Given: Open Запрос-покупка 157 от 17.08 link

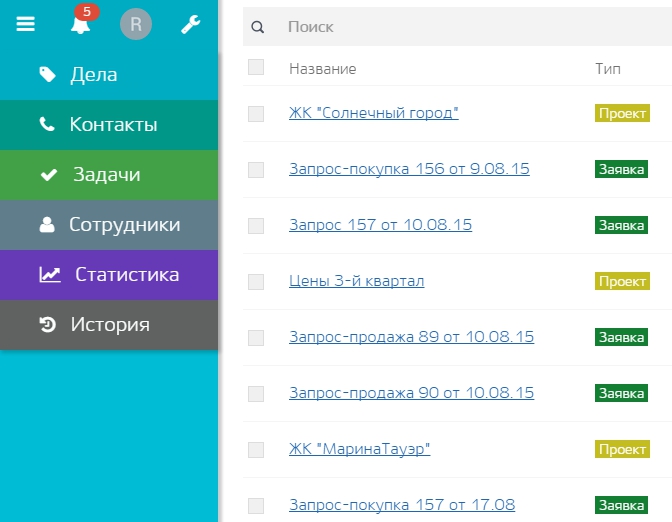Looking at the screenshot, I should [402, 505].
